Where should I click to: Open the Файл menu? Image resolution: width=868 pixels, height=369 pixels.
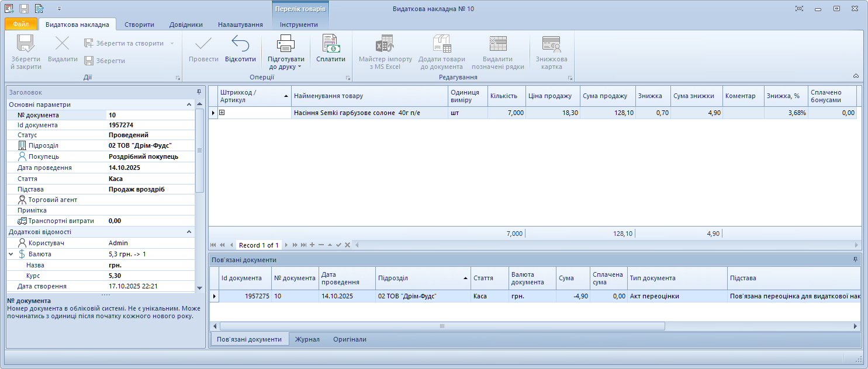[21, 25]
